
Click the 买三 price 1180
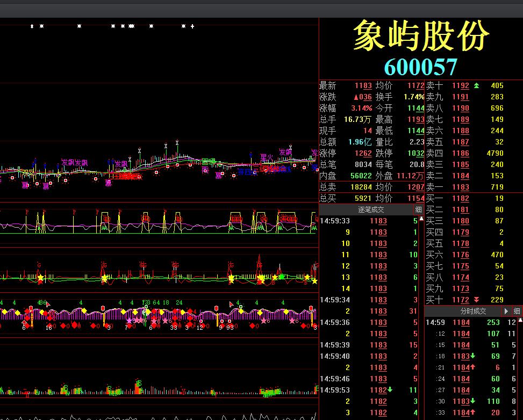(x=461, y=221)
